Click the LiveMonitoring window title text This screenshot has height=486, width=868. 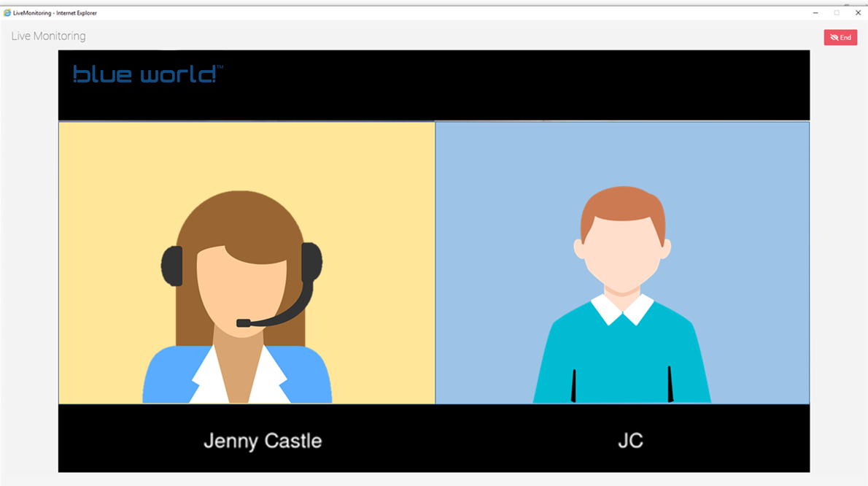(55, 12)
